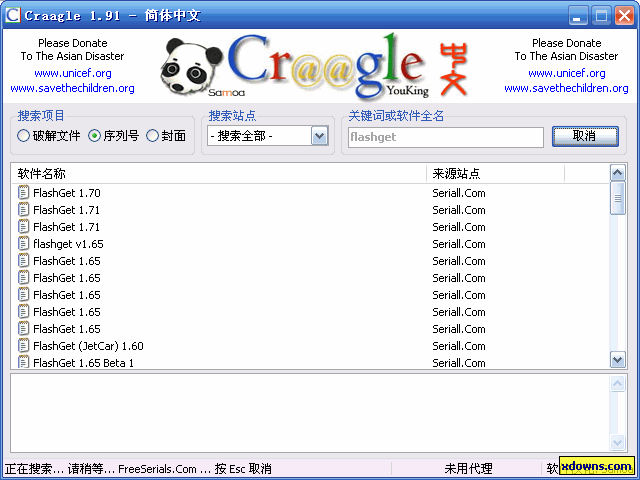Open www.savethechildren.org link near the red Chinese logo
The width and height of the screenshot is (640, 480).
[x=567, y=88]
